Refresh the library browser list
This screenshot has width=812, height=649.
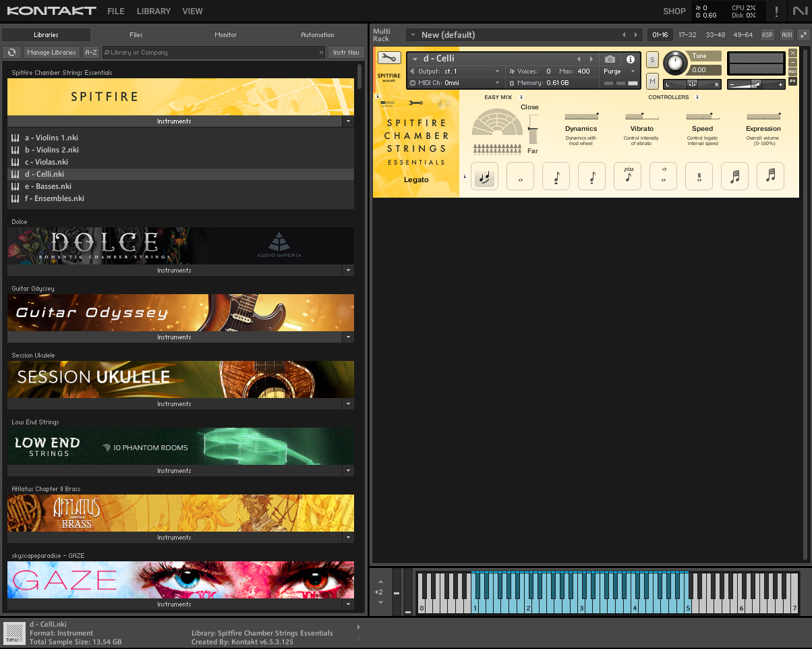[12, 52]
